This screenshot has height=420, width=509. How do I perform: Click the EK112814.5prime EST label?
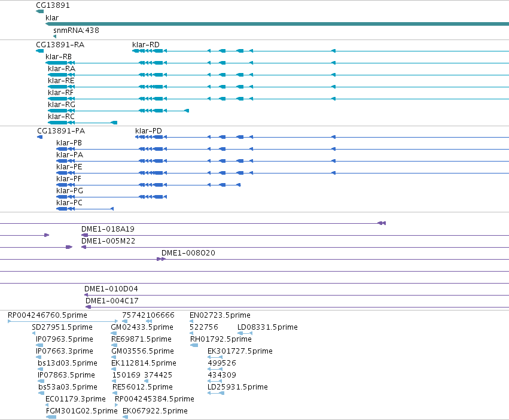pos(144,363)
